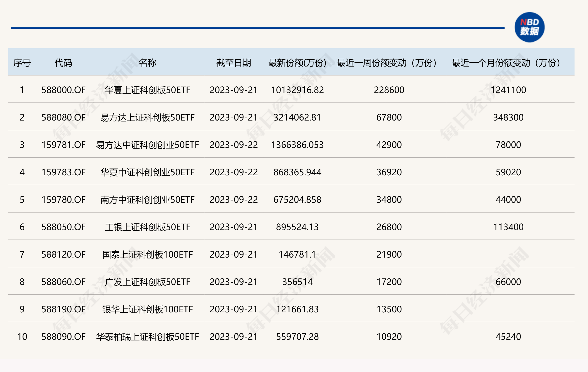Select the 截至日期 column header

click(234, 63)
